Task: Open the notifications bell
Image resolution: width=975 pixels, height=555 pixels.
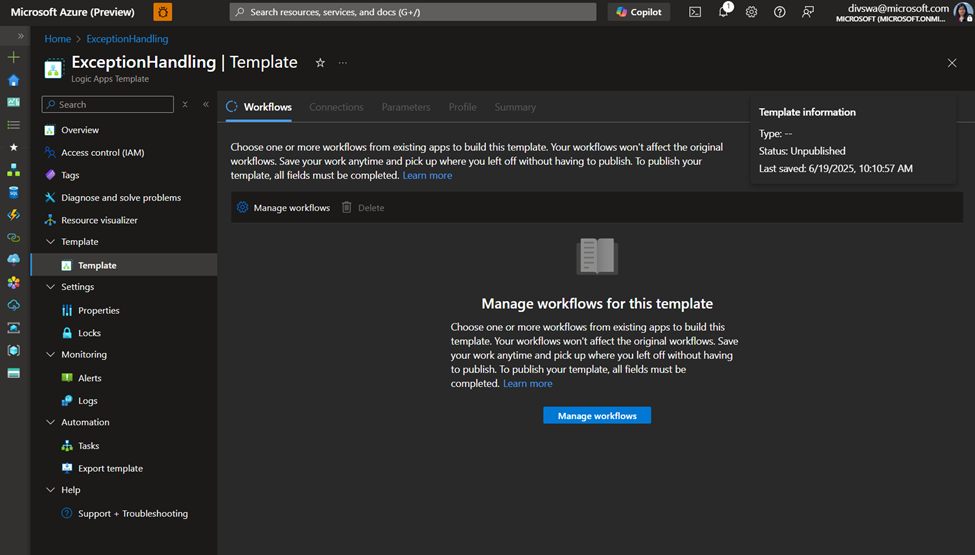Action: point(723,11)
